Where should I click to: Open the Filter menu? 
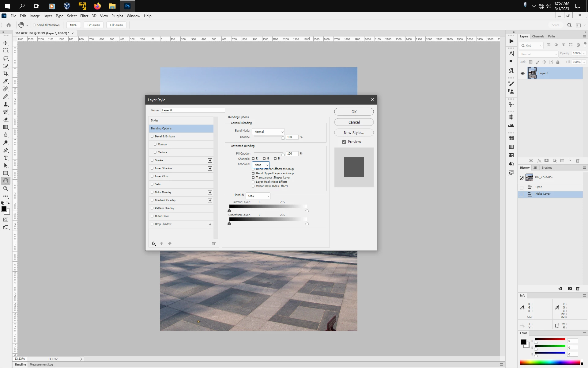point(84,16)
